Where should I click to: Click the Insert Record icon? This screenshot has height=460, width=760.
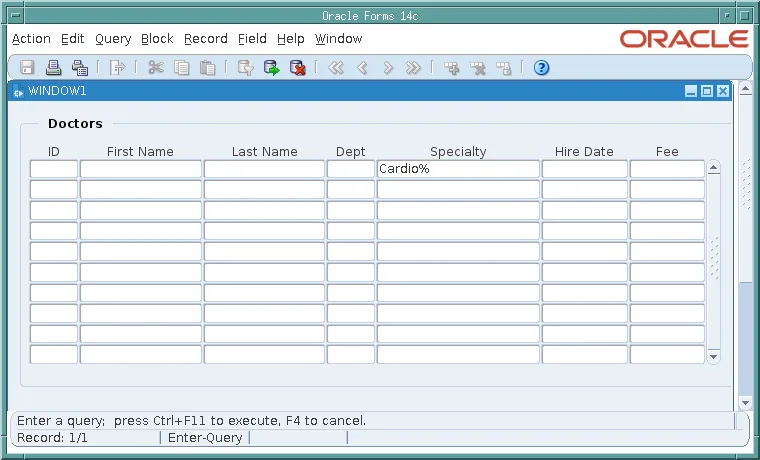452,67
